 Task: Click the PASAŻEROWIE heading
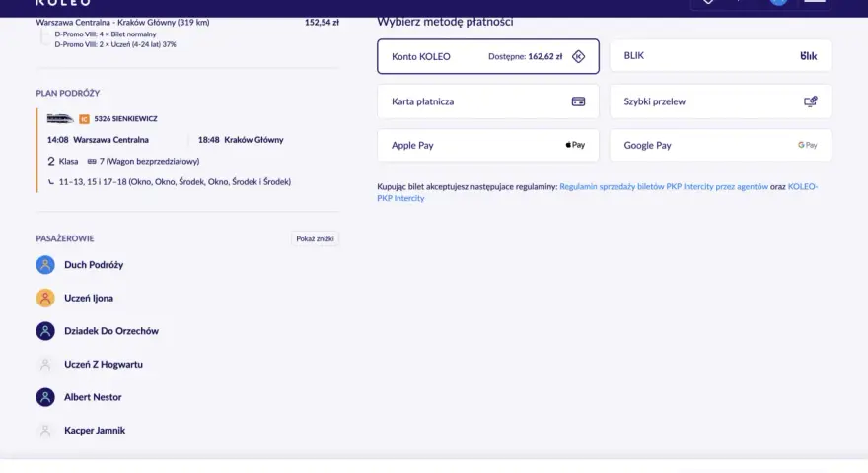click(65, 239)
